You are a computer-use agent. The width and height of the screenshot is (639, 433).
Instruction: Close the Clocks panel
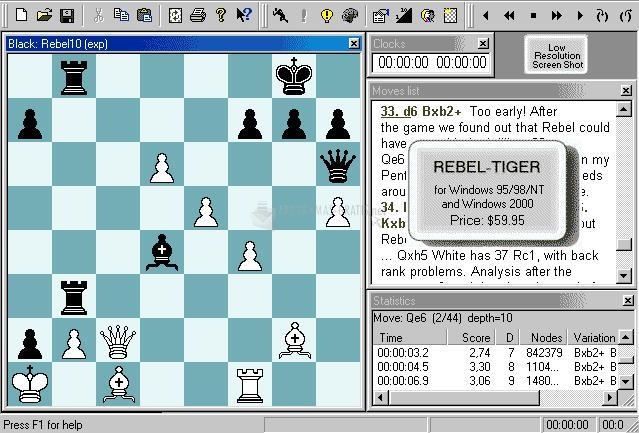click(483, 43)
